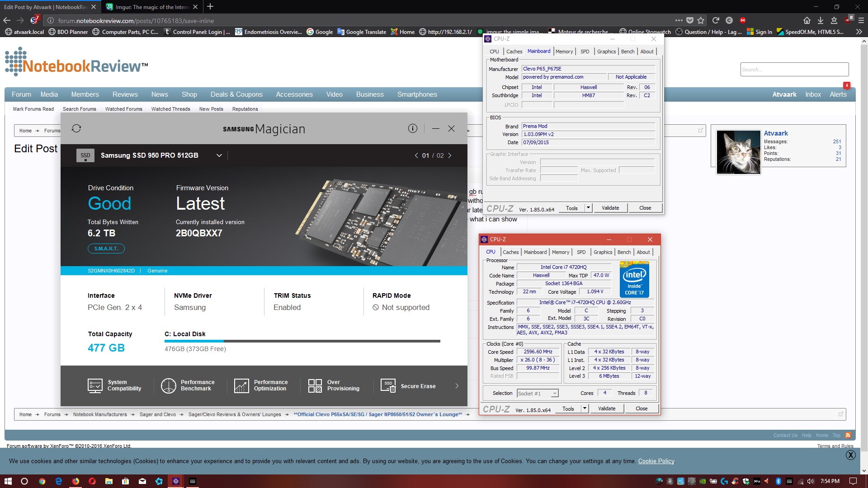Save page to Pocket icon

coord(690,20)
